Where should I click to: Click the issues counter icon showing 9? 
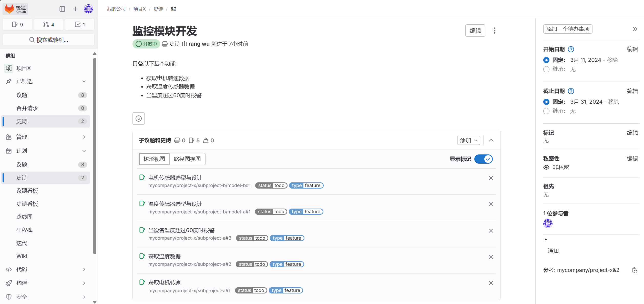pos(17,24)
